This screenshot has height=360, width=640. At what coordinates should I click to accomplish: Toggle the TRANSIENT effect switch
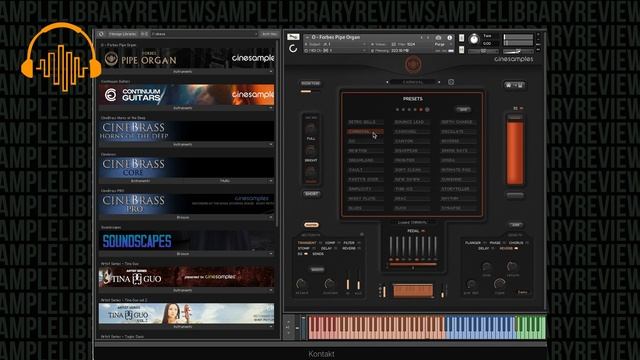tap(321, 243)
